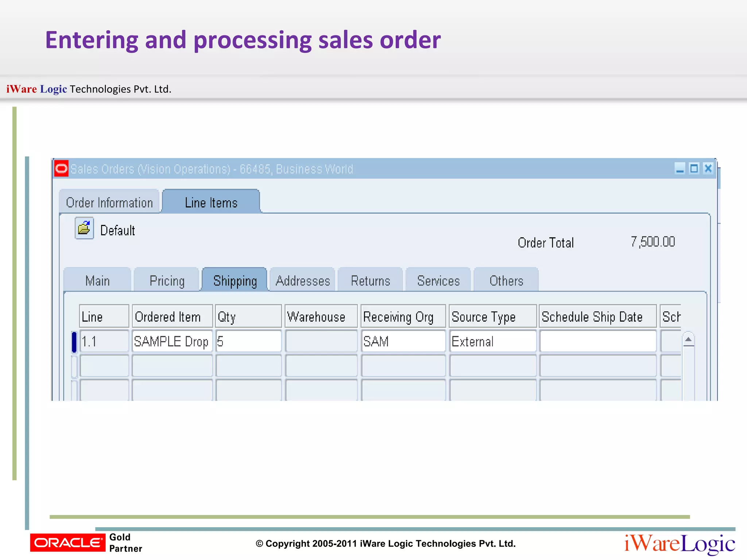Click the Ordered Item column header
This screenshot has height=560, width=747.
coord(172,316)
